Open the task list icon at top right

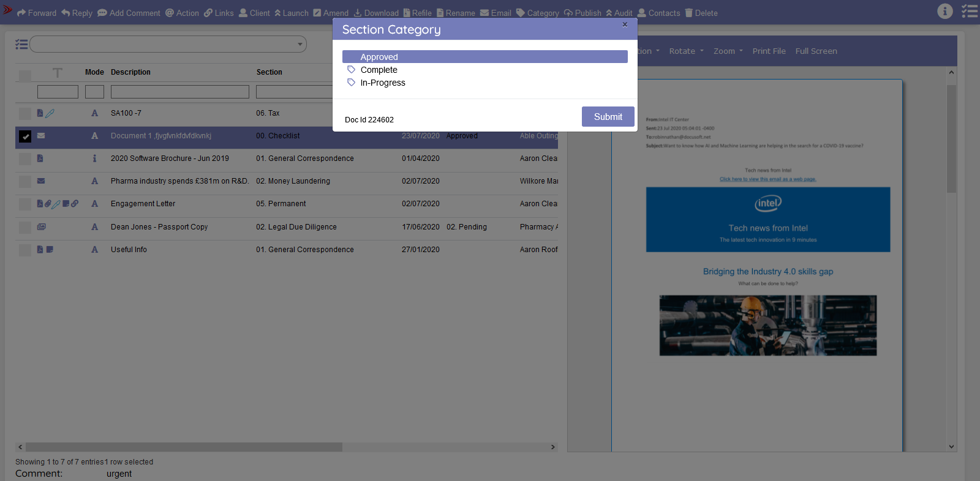970,11
